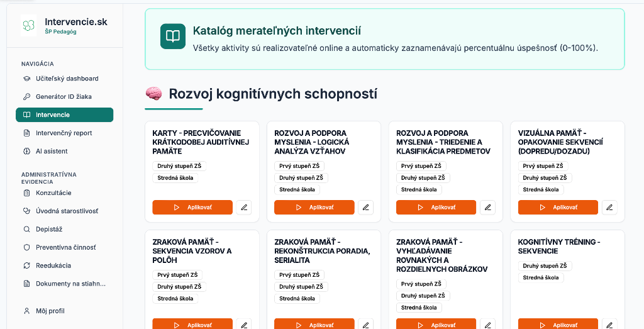Click the Intervencie.sk logo icon
This screenshot has width=644, height=329.
click(28, 26)
